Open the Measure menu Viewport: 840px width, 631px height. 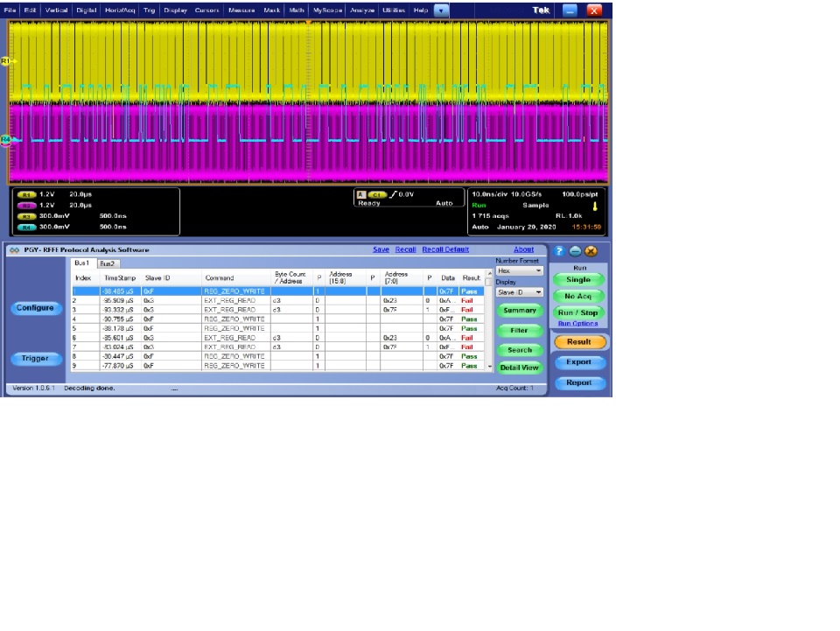point(241,11)
